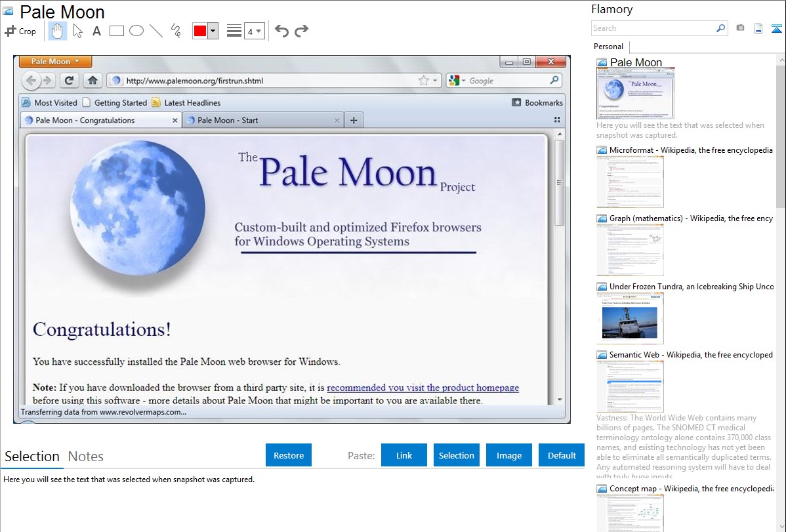Viewport: 786px width, 532px height.
Task: Open a new browser tab with plus
Action: 354,120
